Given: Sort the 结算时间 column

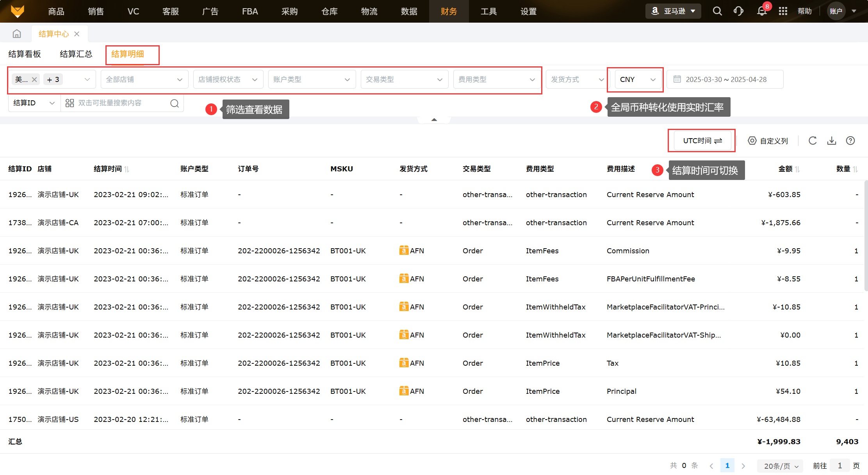Looking at the screenshot, I should 127,169.
